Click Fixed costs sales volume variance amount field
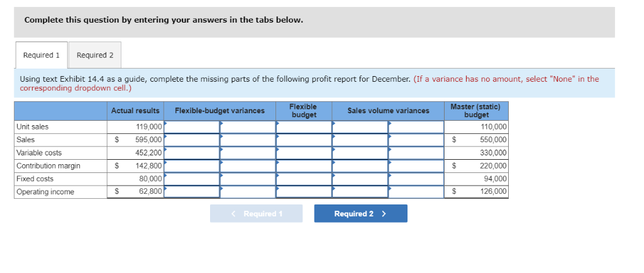 (360, 179)
